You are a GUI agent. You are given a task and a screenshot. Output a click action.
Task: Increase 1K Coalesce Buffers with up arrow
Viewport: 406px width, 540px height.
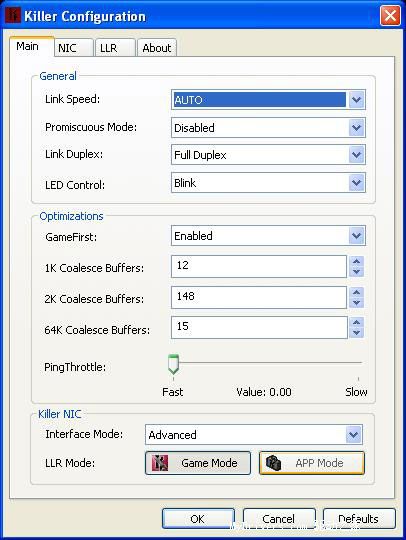click(x=357, y=261)
